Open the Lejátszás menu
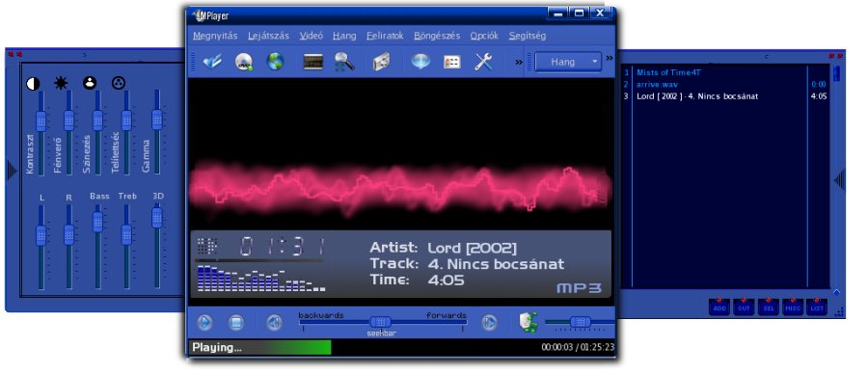The height and width of the screenshot is (374, 868). coord(268,36)
